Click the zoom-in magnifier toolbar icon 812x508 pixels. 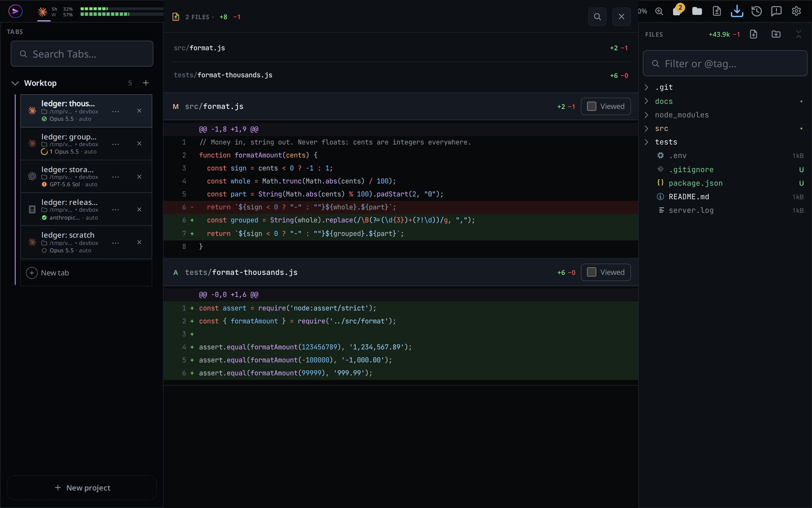659,11
